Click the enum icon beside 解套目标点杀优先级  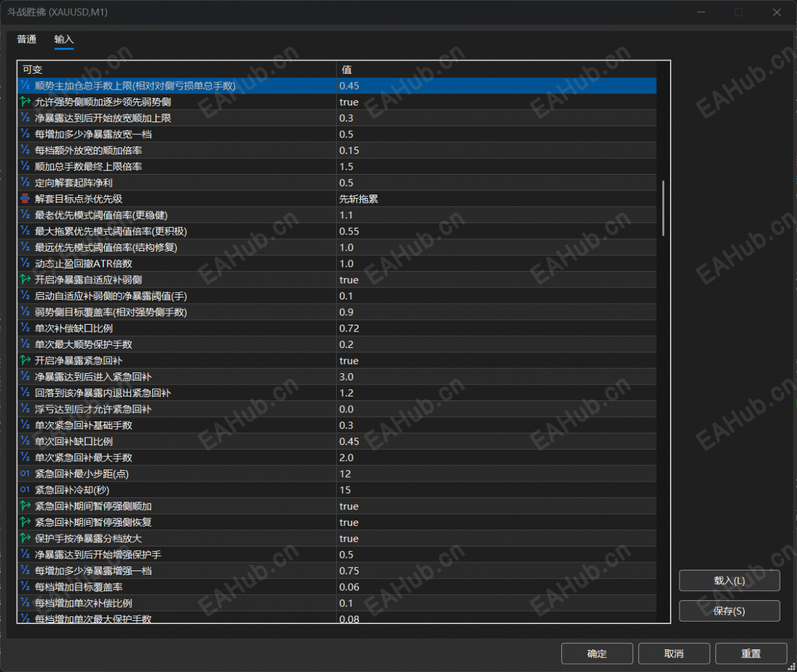tap(25, 199)
